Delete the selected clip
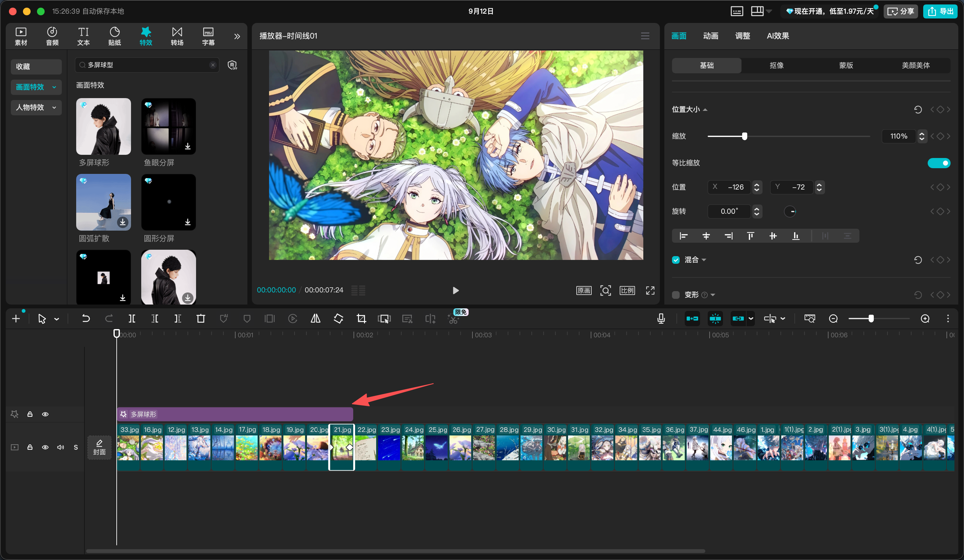 (x=201, y=319)
